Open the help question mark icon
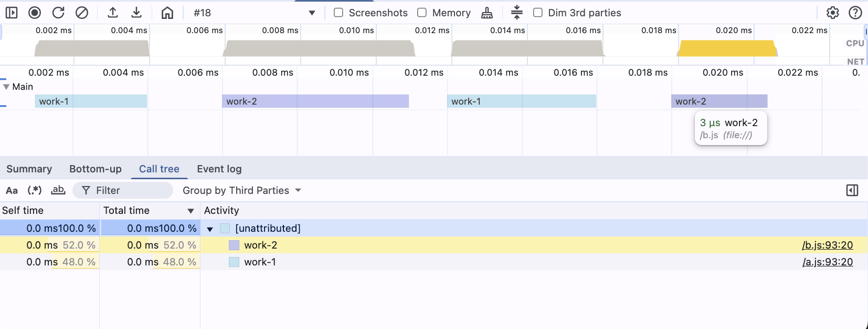This screenshot has height=329, width=868. pyautogui.click(x=855, y=13)
